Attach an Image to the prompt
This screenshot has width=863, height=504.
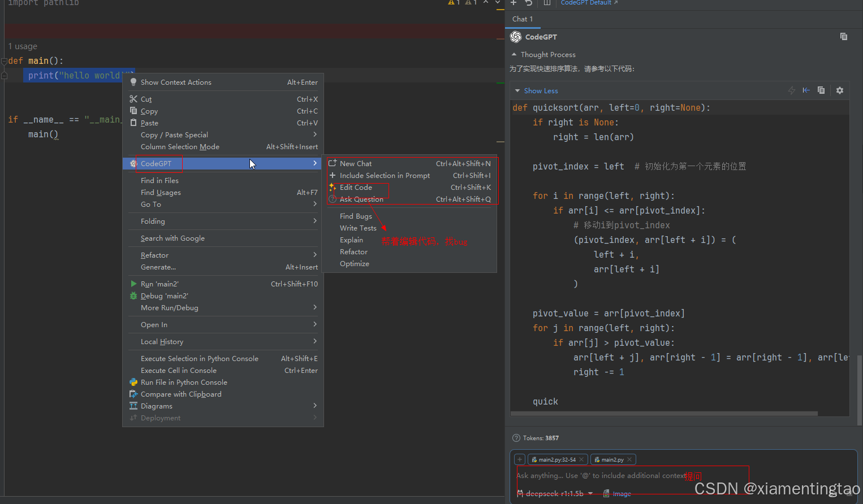617,494
